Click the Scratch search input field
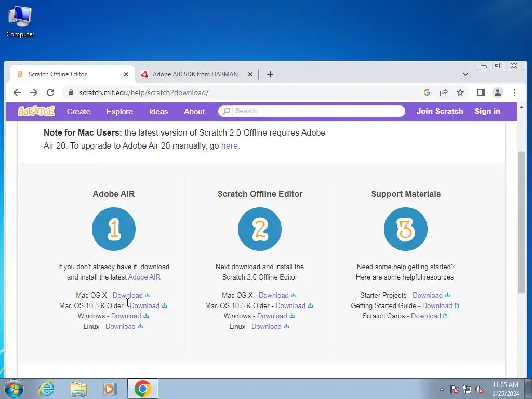Image resolution: width=532 pixels, height=399 pixels. [x=318, y=111]
